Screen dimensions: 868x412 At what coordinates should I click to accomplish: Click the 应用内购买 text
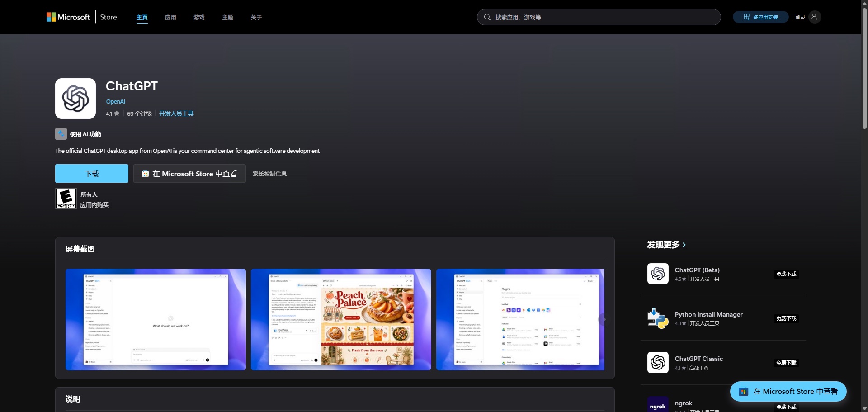(94, 205)
